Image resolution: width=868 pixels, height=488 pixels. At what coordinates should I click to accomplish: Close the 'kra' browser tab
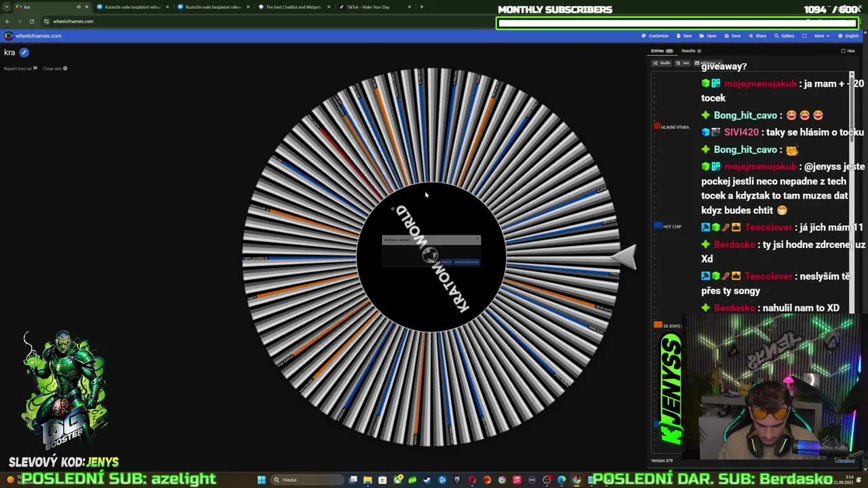pyautogui.click(x=87, y=7)
